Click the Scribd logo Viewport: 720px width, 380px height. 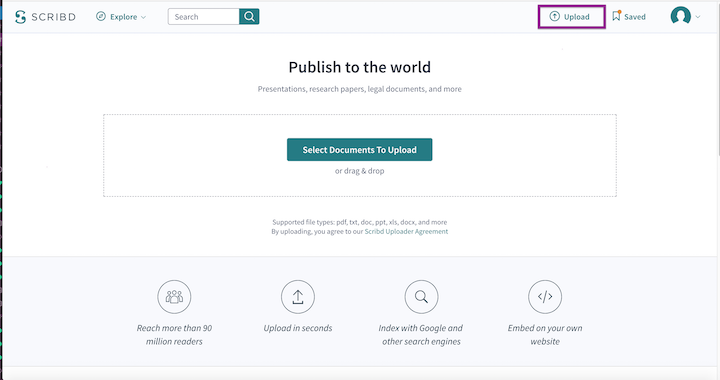pos(45,17)
